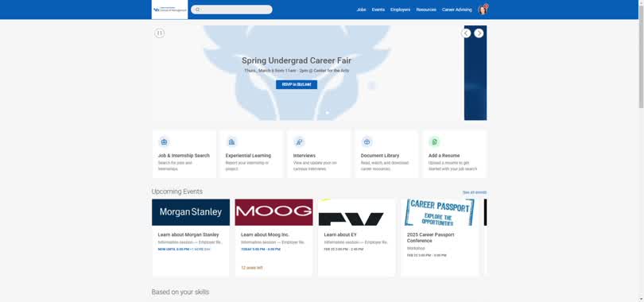Click the Interviews icon
Viewport: 644px width, 302px height.
click(300, 142)
